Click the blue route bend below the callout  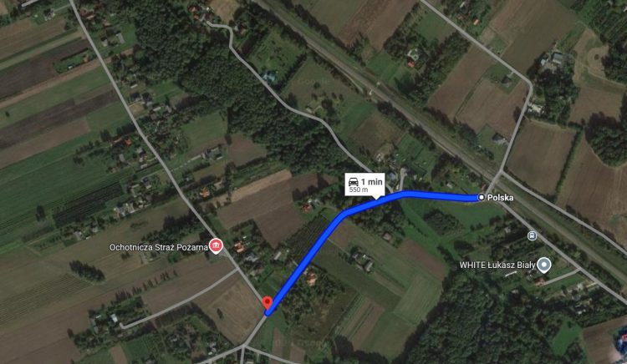[x=346, y=212]
